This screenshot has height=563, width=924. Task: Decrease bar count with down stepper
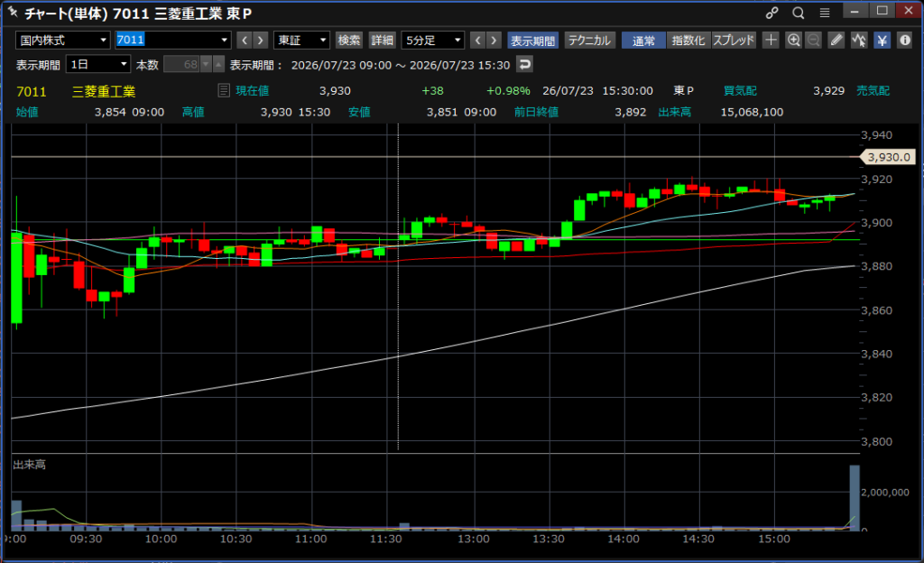(206, 64)
